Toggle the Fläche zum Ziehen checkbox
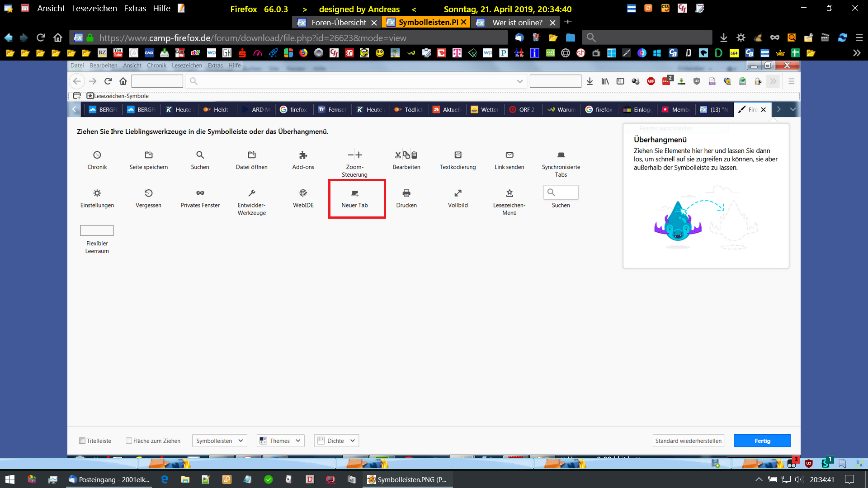This screenshot has width=868, height=488. coord(129,441)
